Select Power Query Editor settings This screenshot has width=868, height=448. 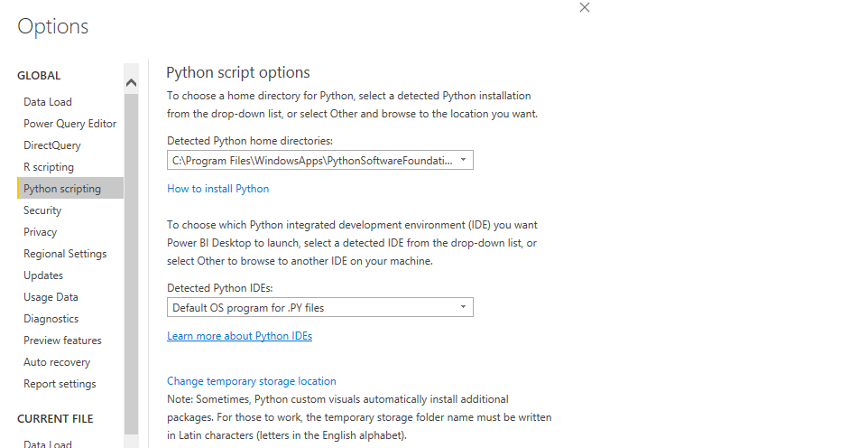pos(69,124)
